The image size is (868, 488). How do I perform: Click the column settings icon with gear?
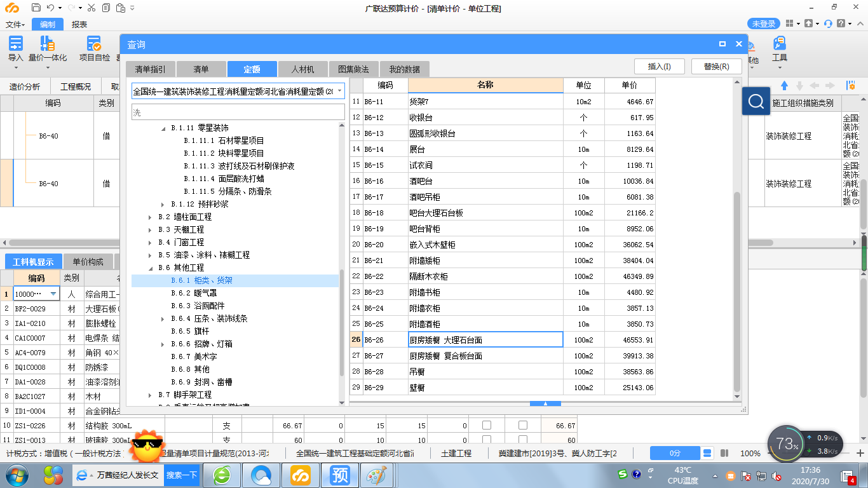point(850,86)
